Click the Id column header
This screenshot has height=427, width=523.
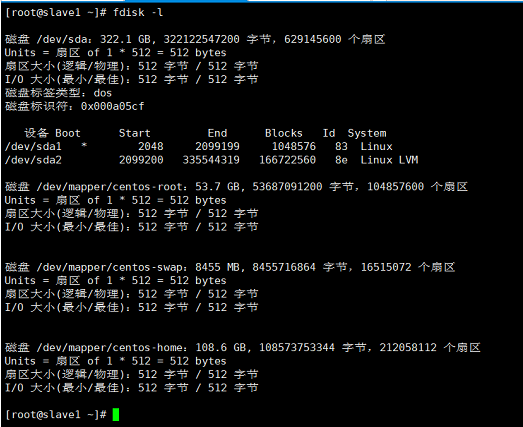(x=329, y=133)
